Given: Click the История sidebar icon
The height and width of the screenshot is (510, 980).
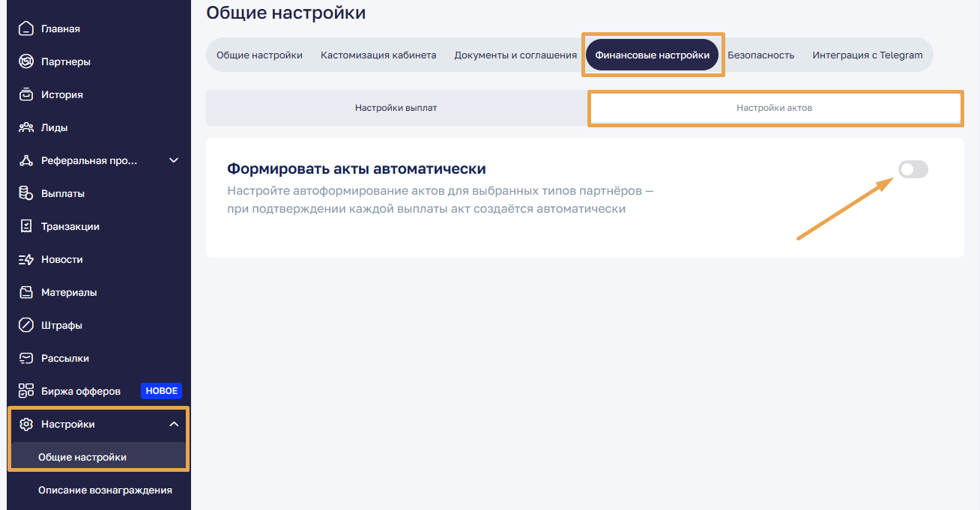Looking at the screenshot, I should point(26,95).
